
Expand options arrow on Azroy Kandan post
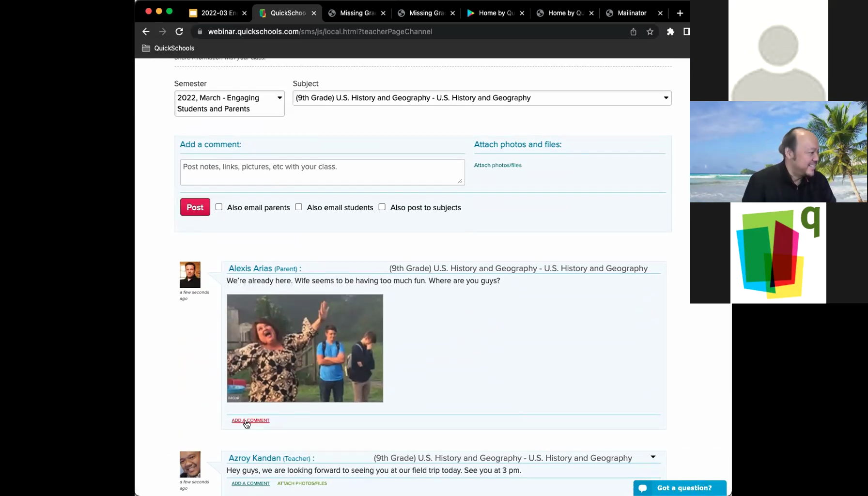(x=653, y=457)
